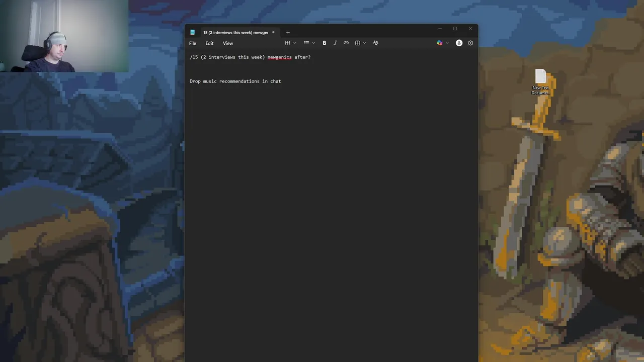
Task: Click the misspelled word 'mewgenics'
Action: [279, 57]
